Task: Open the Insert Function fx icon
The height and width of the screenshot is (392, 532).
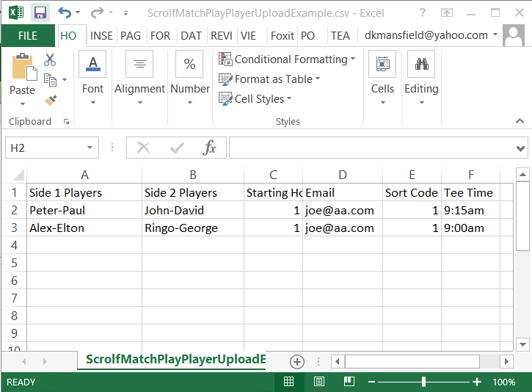Action: pos(210,148)
